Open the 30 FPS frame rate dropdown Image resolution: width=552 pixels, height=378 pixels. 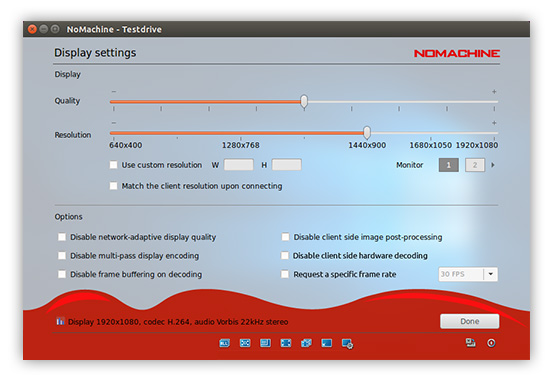[x=468, y=274]
